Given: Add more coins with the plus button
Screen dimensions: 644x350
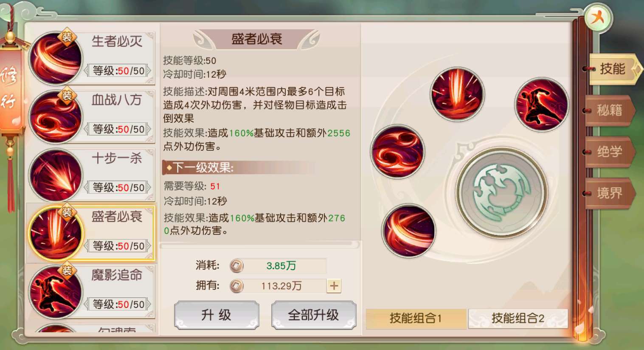Looking at the screenshot, I should pos(334,286).
